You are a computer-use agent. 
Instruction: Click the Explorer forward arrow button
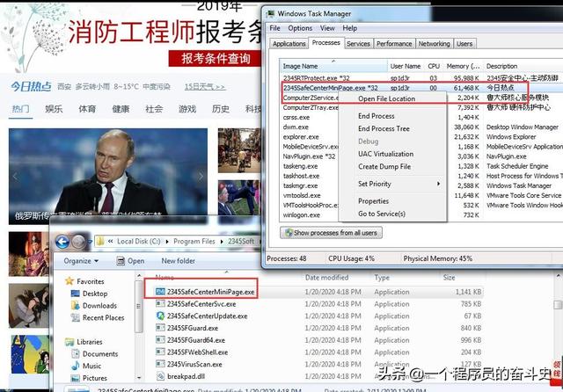[78, 242]
